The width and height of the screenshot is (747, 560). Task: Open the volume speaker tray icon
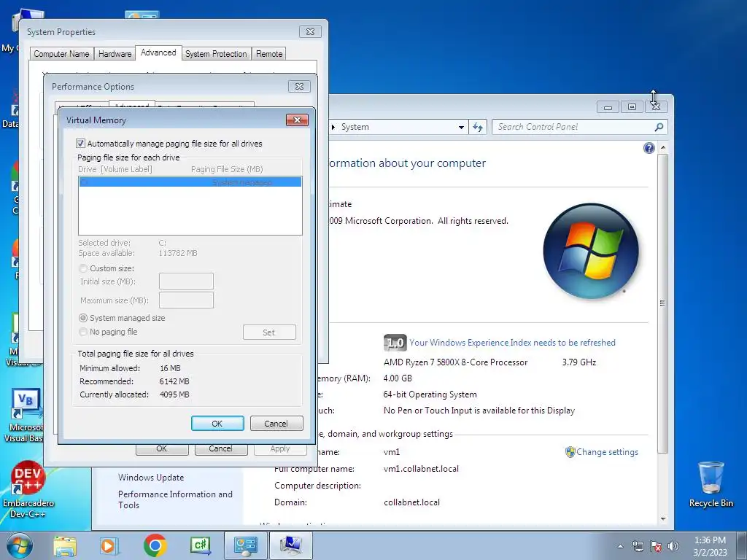673,546
